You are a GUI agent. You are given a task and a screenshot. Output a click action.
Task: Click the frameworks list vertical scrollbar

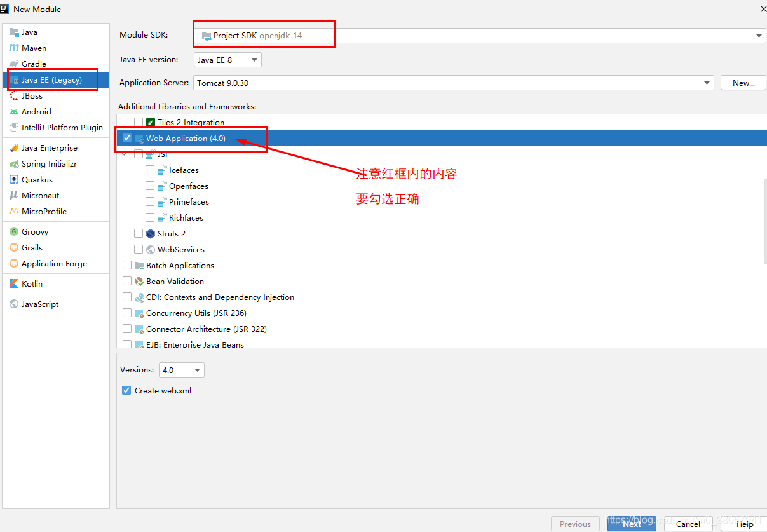(x=765, y=221)
